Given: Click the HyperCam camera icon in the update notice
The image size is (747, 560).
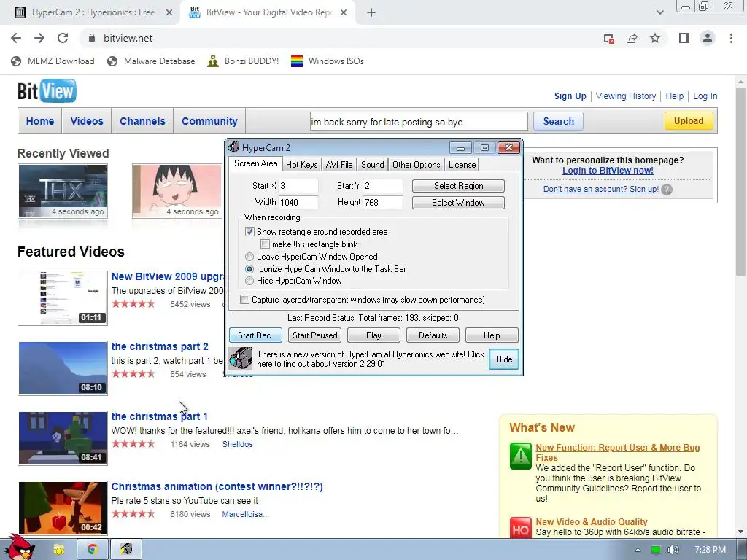Looking at the screenshot, I should 240,359.
